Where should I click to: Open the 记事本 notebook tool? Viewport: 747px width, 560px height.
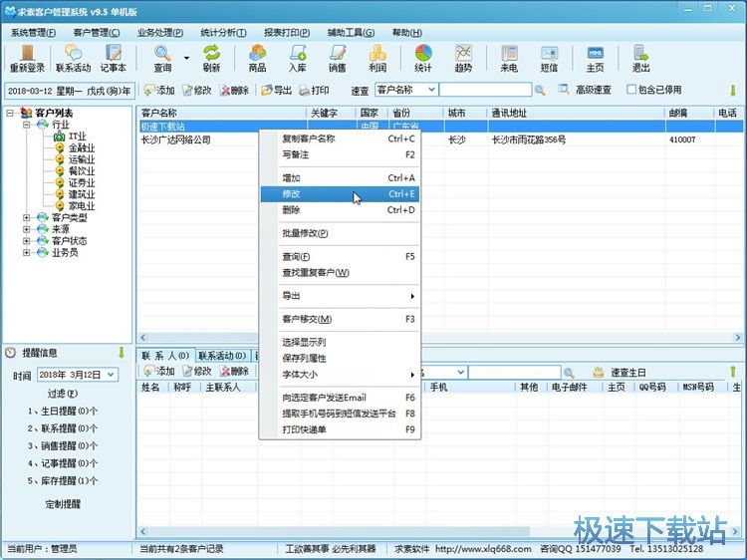tap(113, 58)
